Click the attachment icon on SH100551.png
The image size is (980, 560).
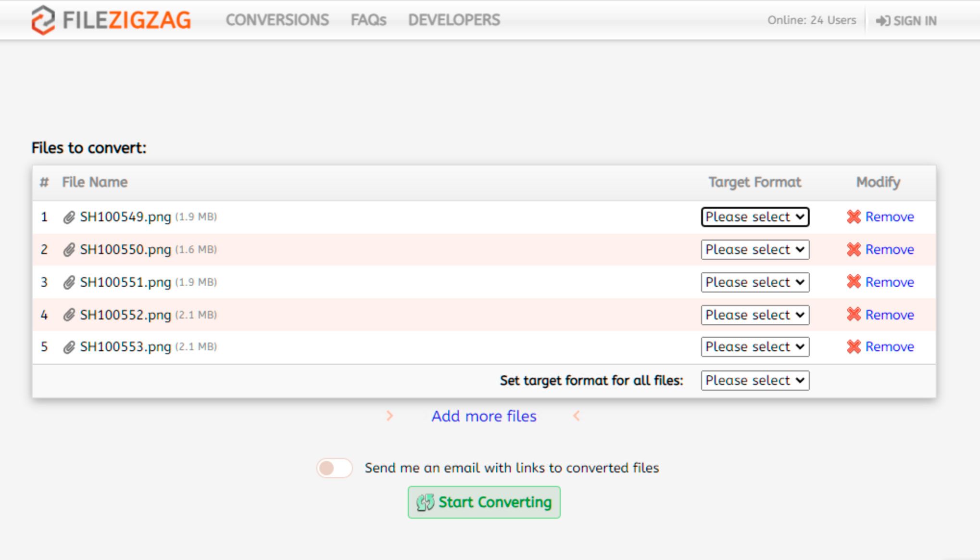click(67, 281)
